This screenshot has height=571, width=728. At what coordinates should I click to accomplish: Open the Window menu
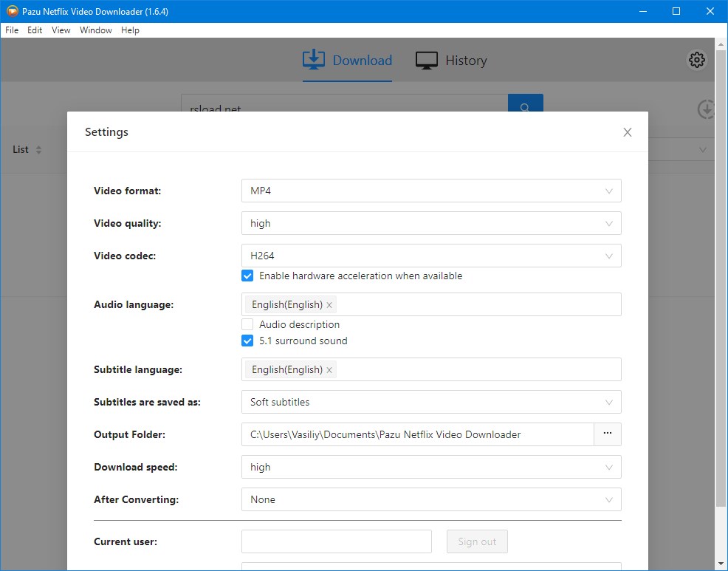(95, 30)
